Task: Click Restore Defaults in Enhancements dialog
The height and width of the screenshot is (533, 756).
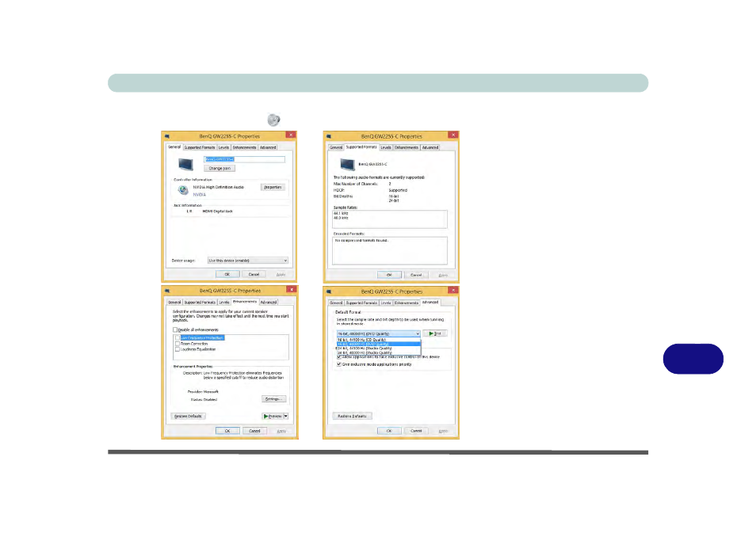Action: [x=188, y=416]
